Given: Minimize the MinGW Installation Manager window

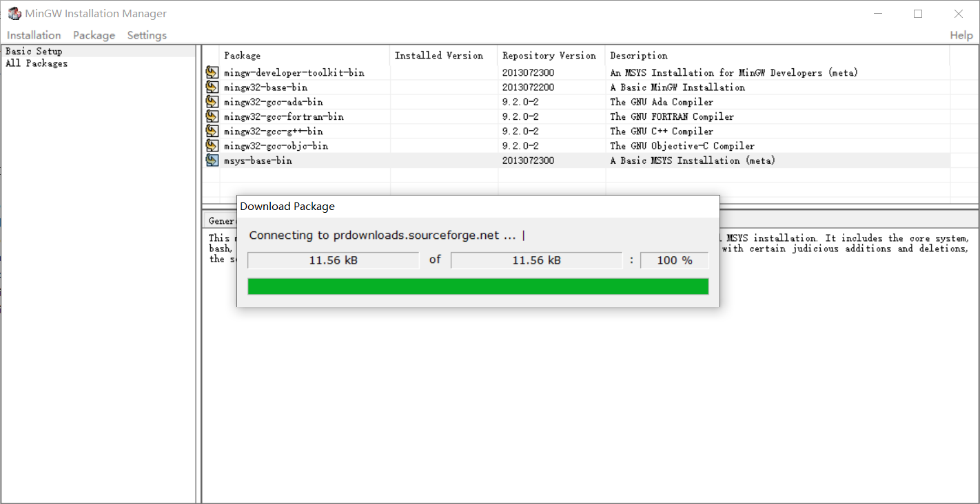Looking at the screenshot, I should 878,13.
